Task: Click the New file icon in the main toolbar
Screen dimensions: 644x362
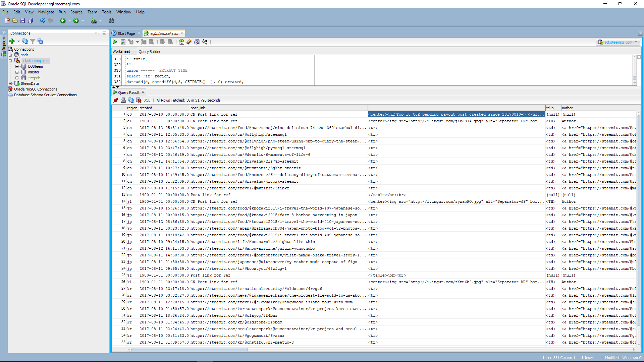Action: (x=7, y=21)
